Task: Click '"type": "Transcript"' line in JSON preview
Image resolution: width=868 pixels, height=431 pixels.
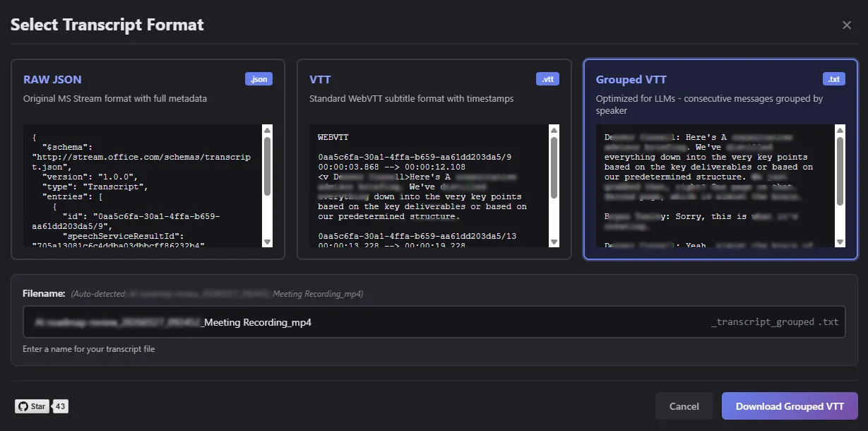Action: (94, 187)
